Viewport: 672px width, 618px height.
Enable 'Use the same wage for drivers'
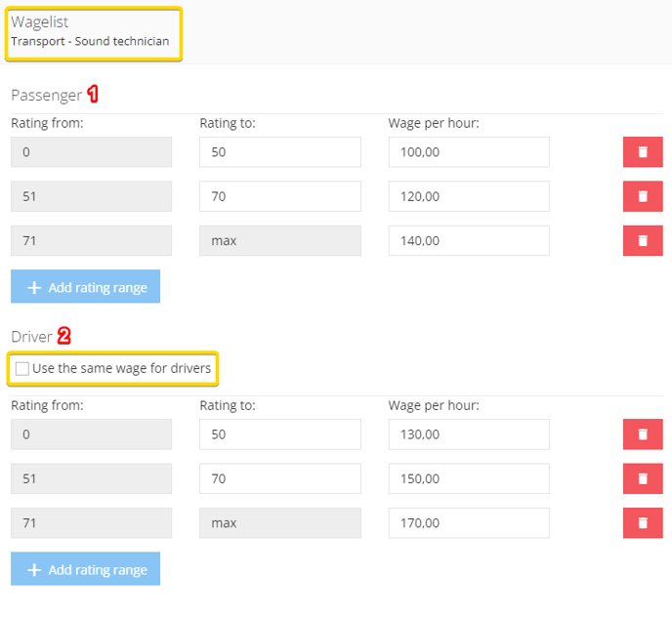point(21,368)
